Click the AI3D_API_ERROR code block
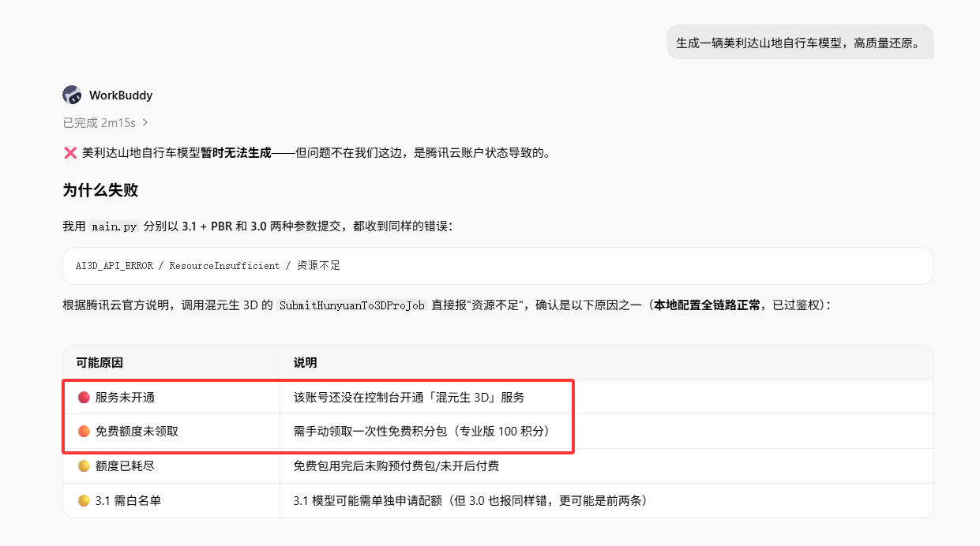 498,266
